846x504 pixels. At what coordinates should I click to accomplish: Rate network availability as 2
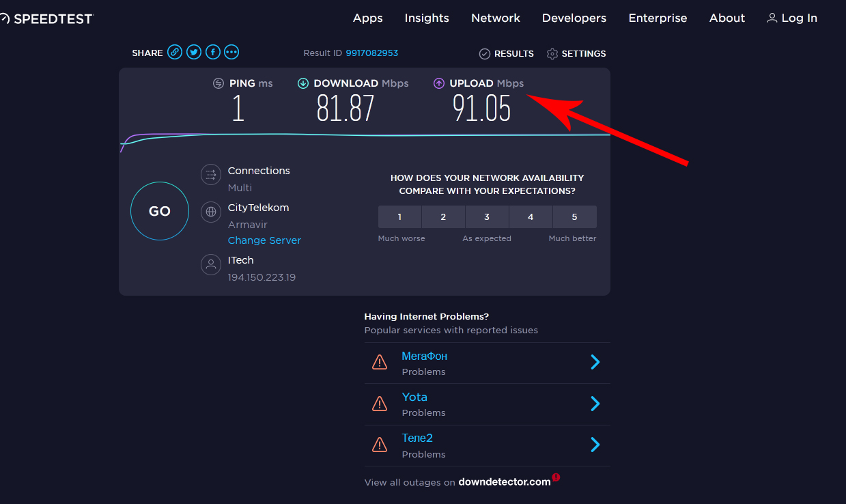pos(443,216)
